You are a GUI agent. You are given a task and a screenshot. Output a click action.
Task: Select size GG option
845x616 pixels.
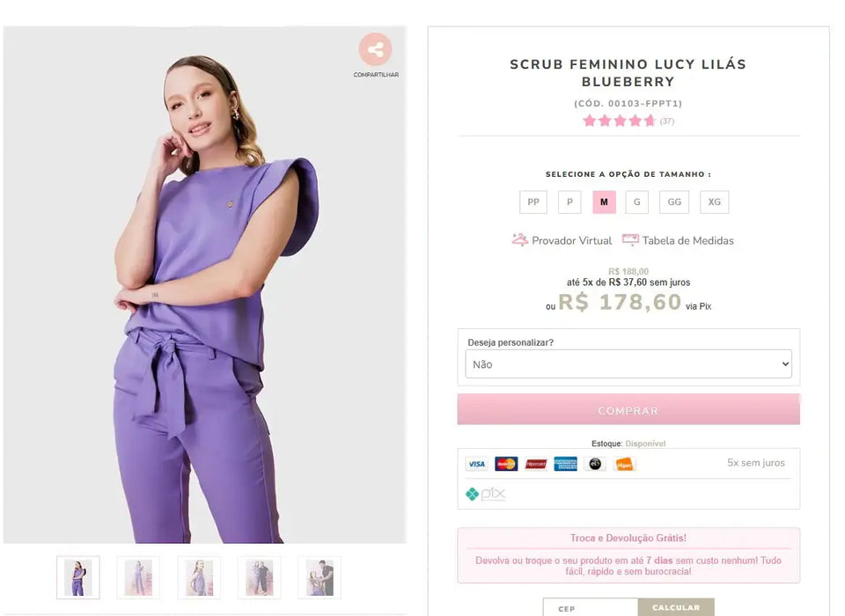point(673,202)
